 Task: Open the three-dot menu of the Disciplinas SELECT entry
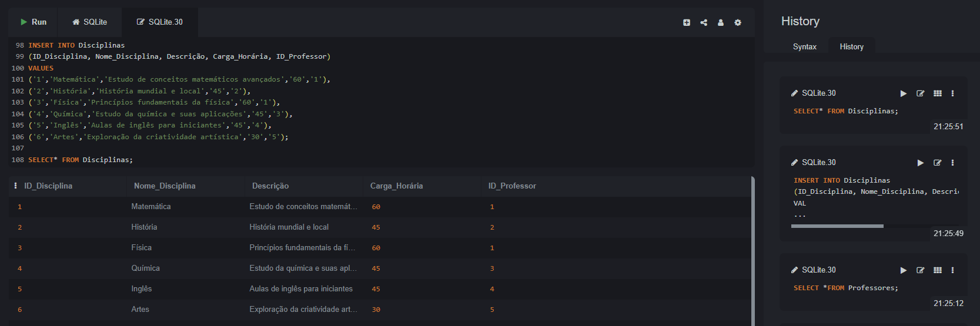(953, 93)
